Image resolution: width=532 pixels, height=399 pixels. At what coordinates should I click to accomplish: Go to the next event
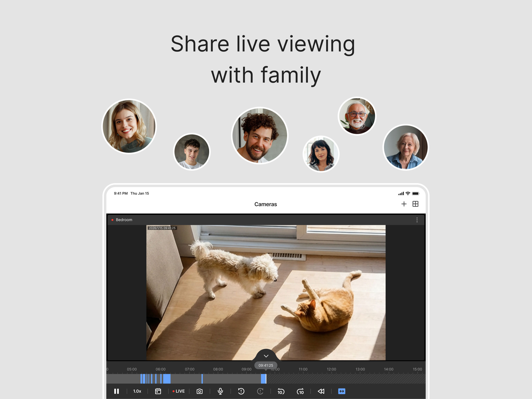pos(260,391)
